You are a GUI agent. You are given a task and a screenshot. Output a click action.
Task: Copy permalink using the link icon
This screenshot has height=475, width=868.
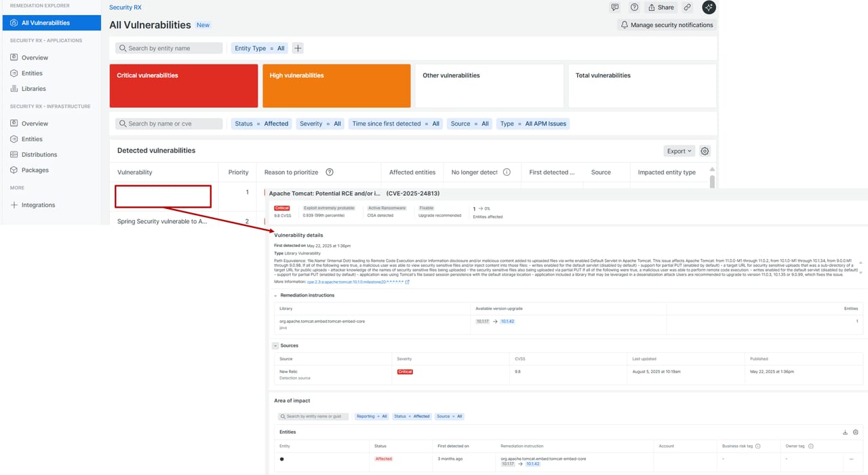[x=687, y=7]
